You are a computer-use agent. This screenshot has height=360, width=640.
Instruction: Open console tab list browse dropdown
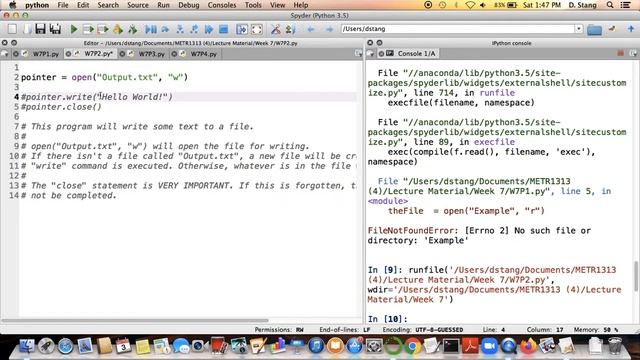[x=371, y=53]
